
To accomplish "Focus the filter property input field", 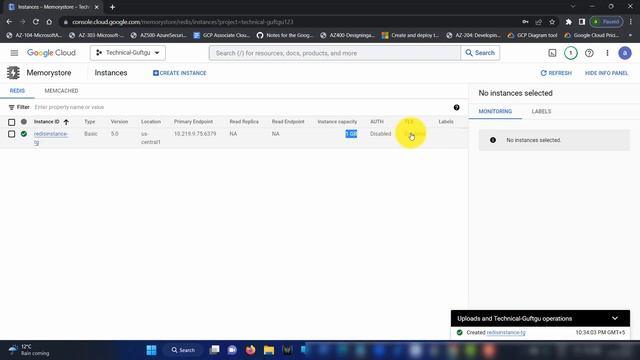I will pyautogui.click(x=241, y=107).
